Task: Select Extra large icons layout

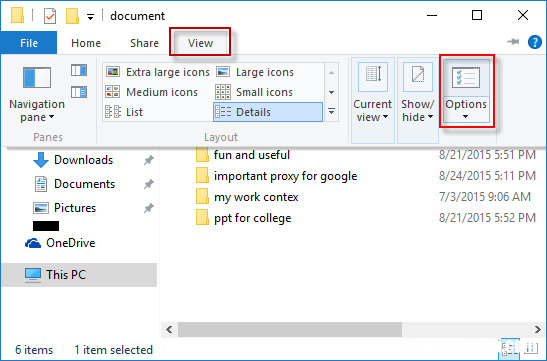Action: (x=158, y=72)
